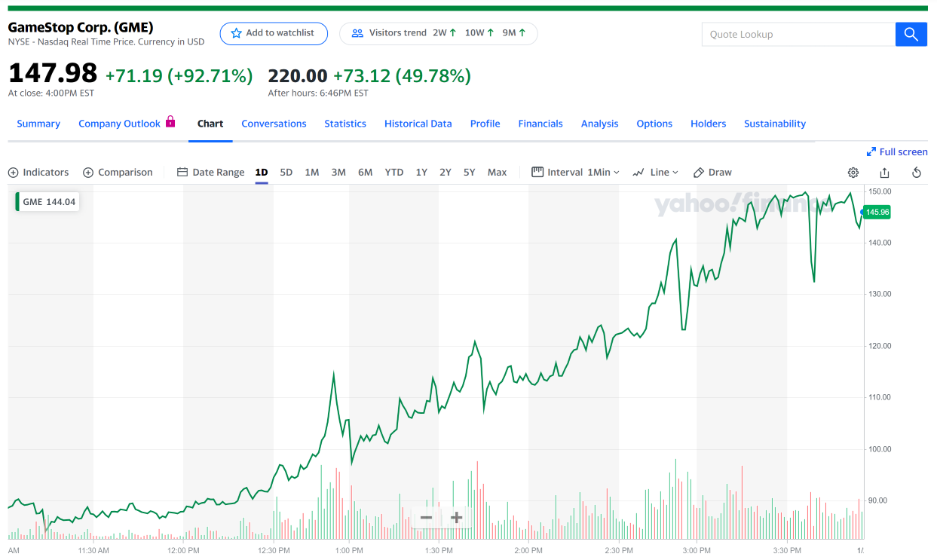Click Add to watchlist button
This screenshot has height=560, width=937.
273,33
